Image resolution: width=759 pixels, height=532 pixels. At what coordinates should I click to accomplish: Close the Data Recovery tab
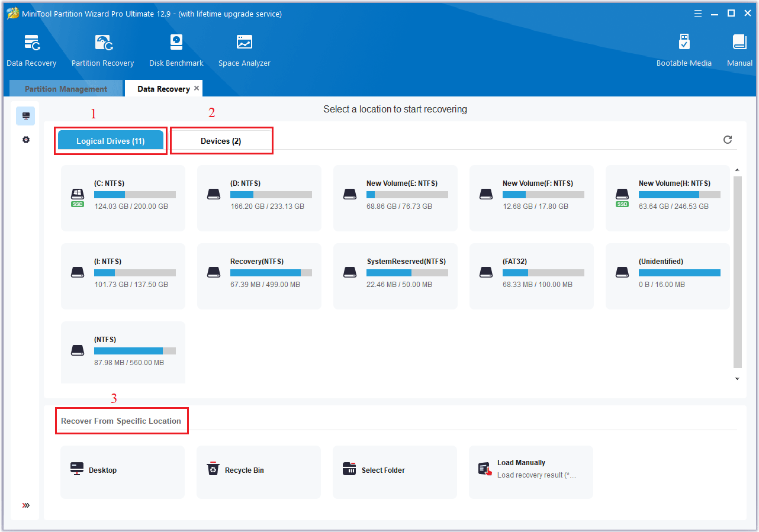tap(197, 88)
